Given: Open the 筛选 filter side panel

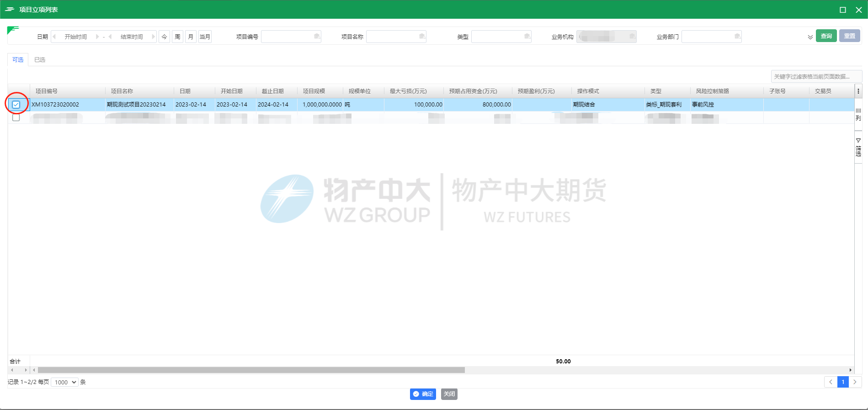Looking at the screenshot, I should [x=858, y=147].
